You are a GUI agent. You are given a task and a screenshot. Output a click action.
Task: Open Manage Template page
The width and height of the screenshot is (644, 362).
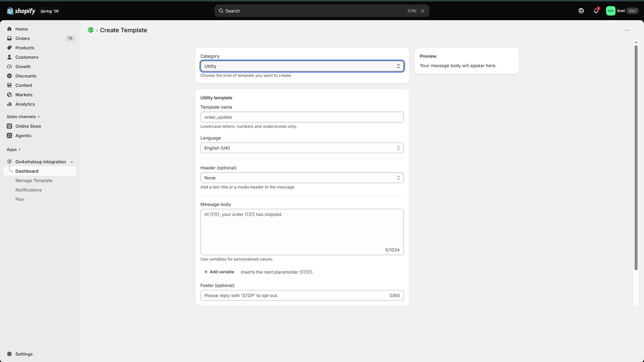[x=34, y=181]
